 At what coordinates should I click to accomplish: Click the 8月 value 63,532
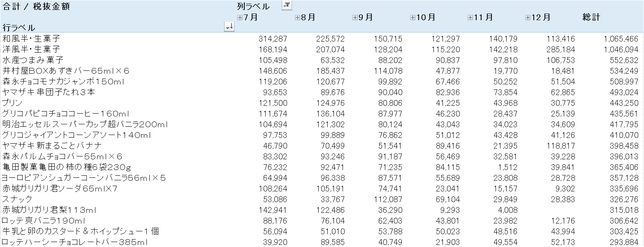333,60
